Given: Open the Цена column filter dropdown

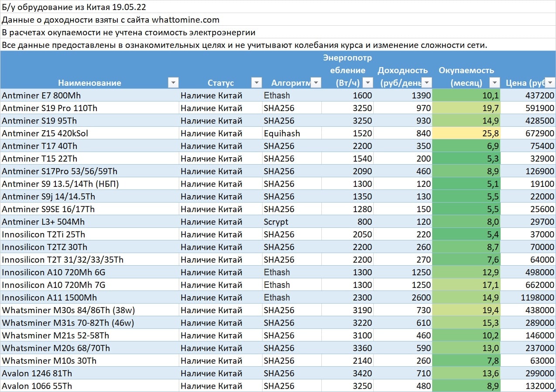Looking at the screenshot, I should 551,83.
